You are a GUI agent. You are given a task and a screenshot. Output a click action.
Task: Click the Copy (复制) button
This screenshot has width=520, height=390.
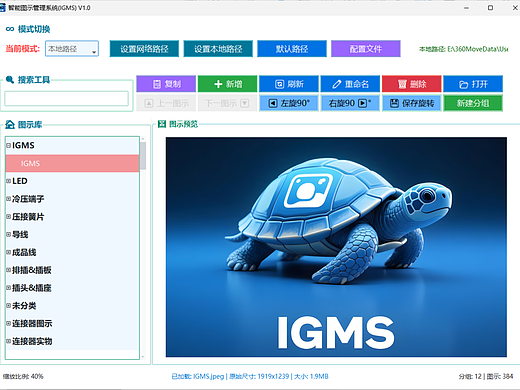(166, 84)
